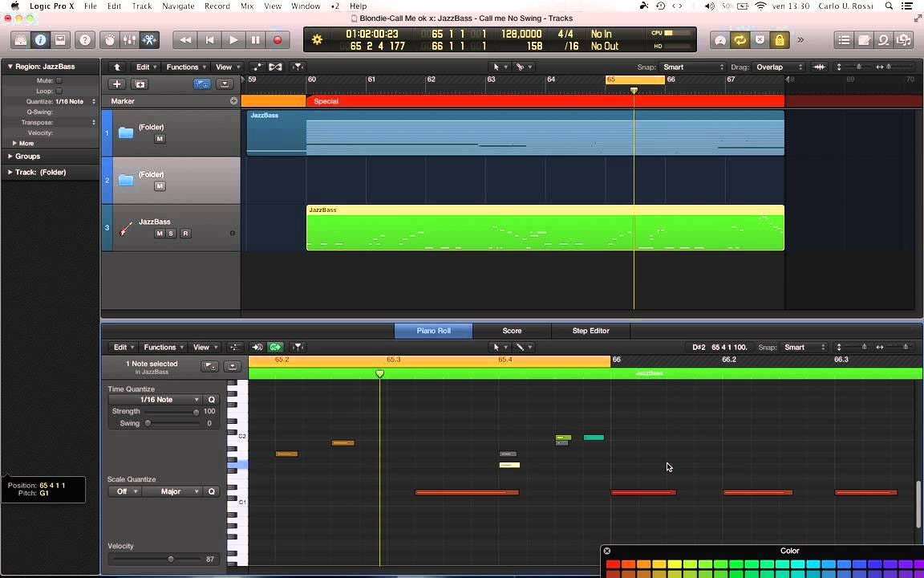The height and width of the screenshot is (578, 924).
Task: Open the Navigate menu in menu bar
Action: (x=177, y=6)
